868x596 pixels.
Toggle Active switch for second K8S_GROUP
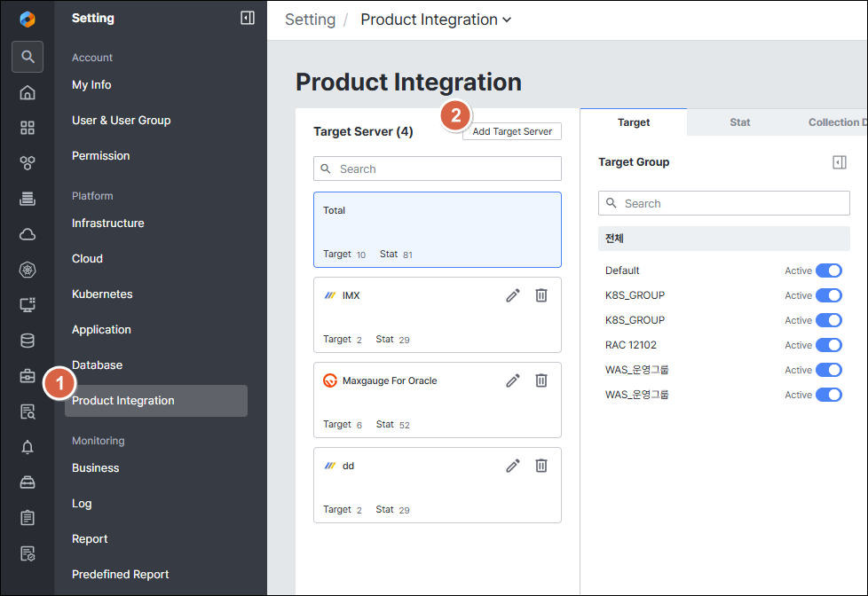(x=828, y=320)
